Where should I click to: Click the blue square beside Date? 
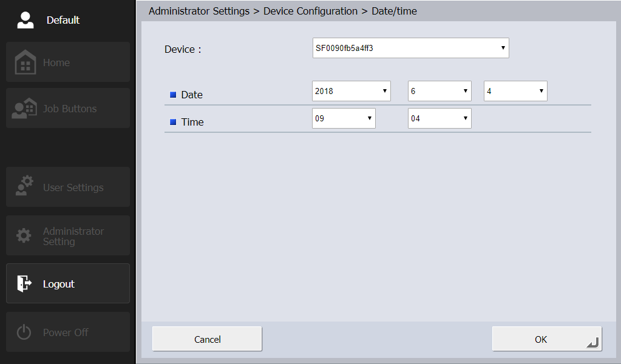point(173,95)
